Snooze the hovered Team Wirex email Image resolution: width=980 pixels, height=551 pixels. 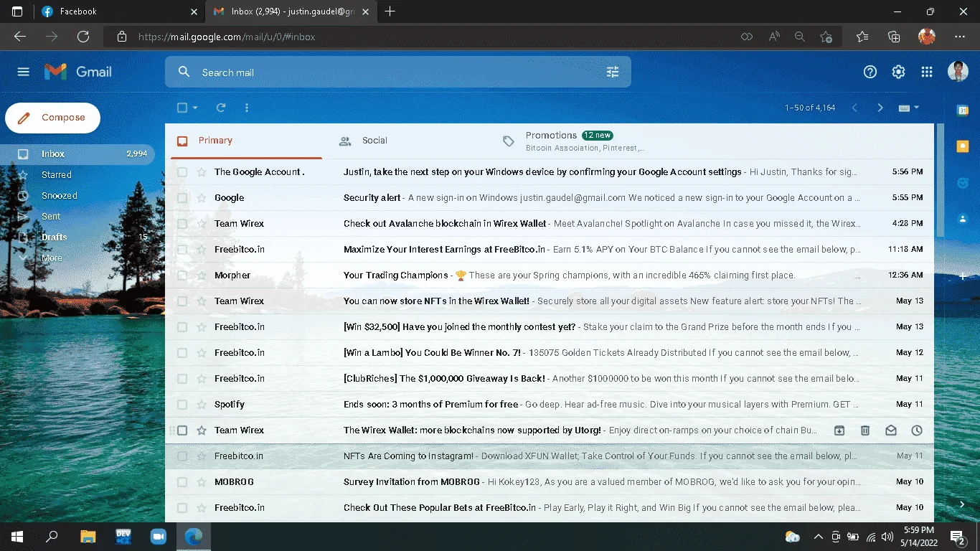point(916,430)
